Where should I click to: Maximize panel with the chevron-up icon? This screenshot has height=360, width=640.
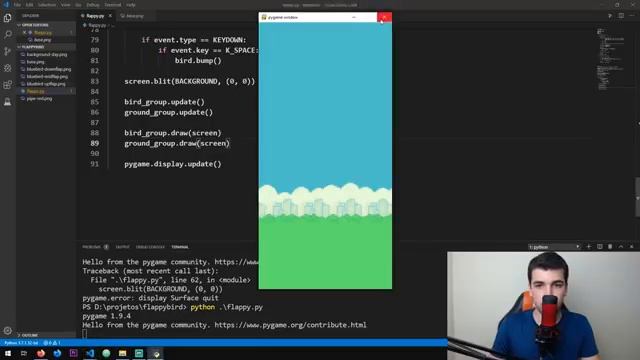pyautogui.click(x=621, y=247)
